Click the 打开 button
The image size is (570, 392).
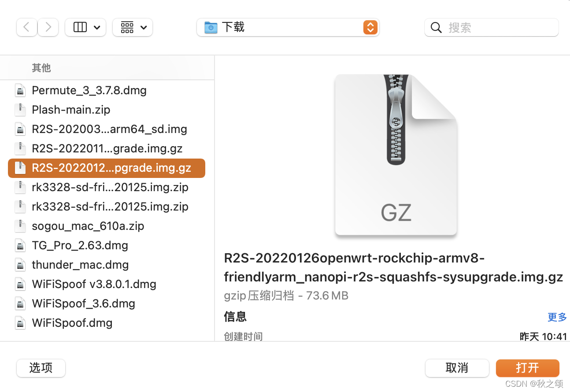coord(527,368)
